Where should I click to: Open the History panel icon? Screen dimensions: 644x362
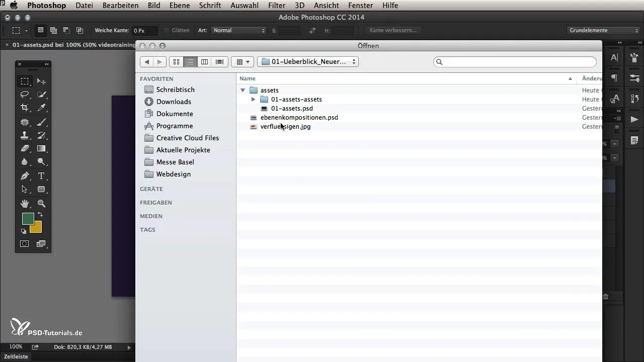(x=634, y=98)
